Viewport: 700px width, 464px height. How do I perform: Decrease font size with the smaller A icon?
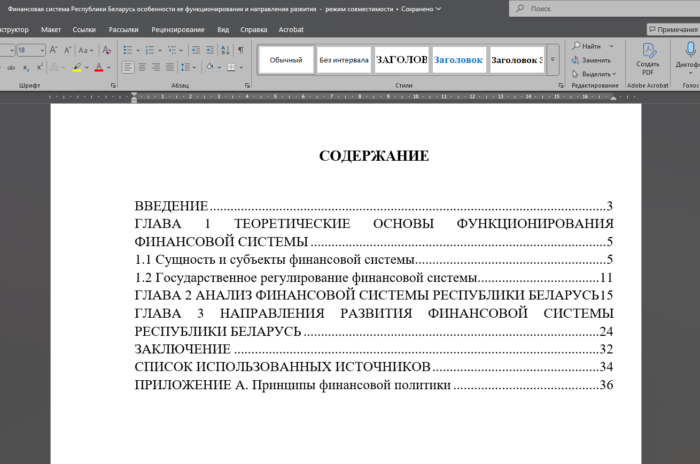pos(68,50)
